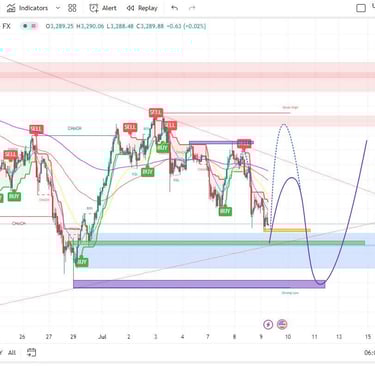Create a new Alert

click(x=103, y=8)
